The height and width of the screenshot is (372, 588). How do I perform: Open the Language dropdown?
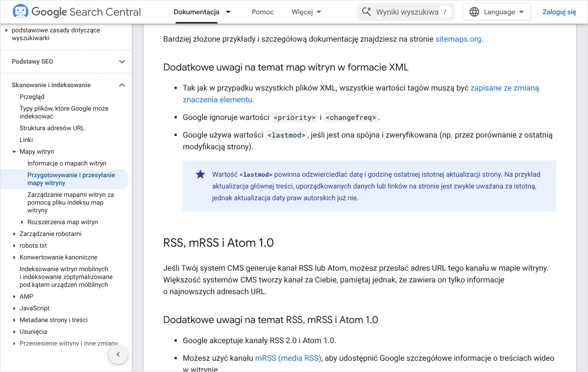[497, 12]
